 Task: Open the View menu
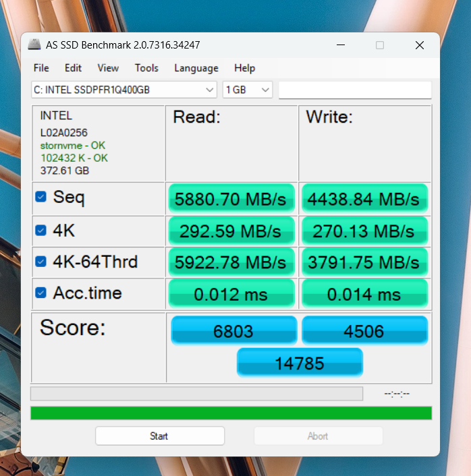(108, 68)
